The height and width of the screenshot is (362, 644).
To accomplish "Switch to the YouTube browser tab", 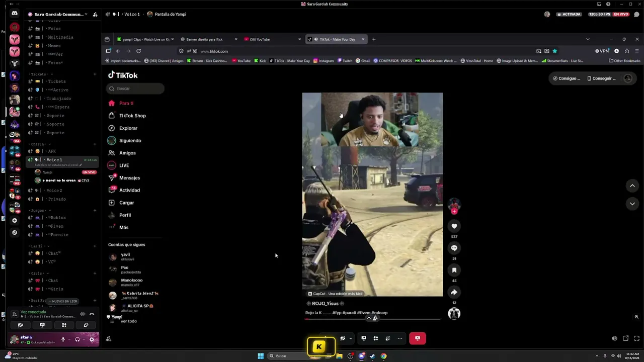I will click(272, 39).
